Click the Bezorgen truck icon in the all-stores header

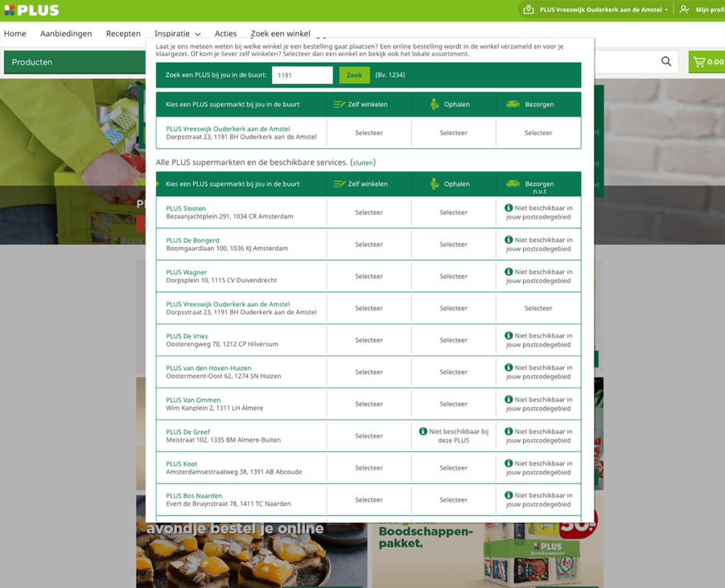pyautogui.click(x=513, y=183)
